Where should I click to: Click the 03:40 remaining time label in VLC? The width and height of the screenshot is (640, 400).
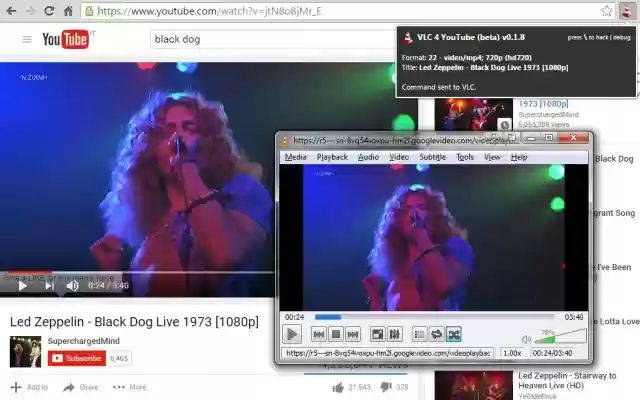(574, 317)
